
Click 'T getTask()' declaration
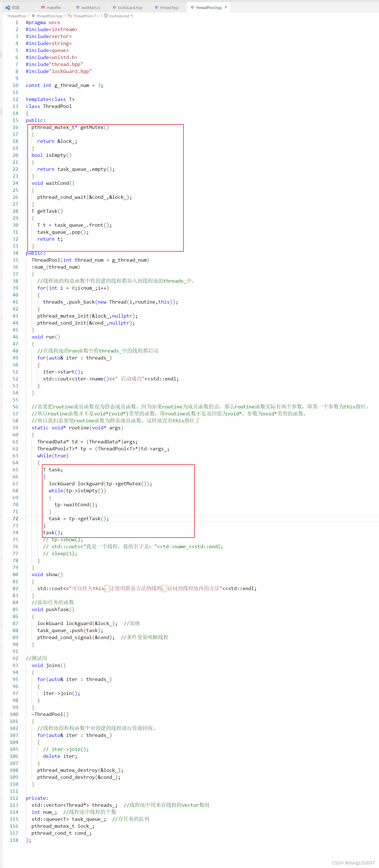(47, 211)
